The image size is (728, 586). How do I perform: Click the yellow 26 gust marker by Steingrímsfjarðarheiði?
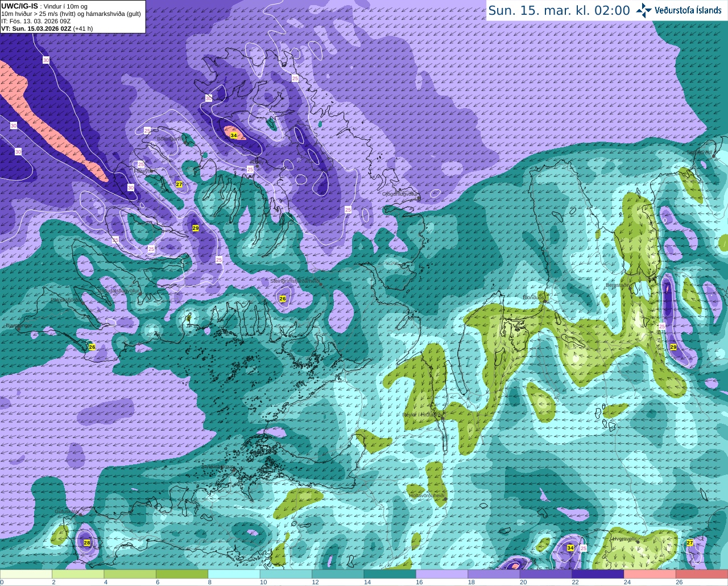coord(283,298)
